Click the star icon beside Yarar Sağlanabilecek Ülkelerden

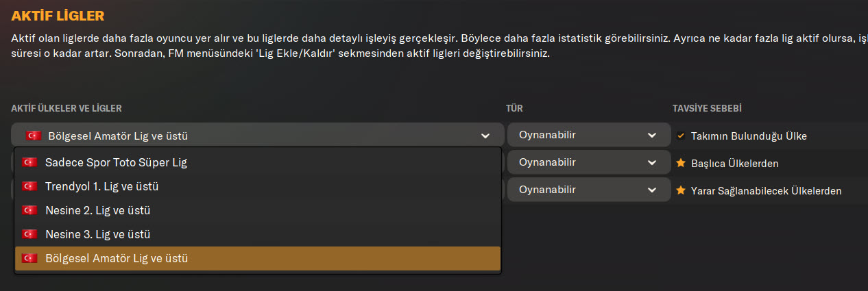point(681,190)
